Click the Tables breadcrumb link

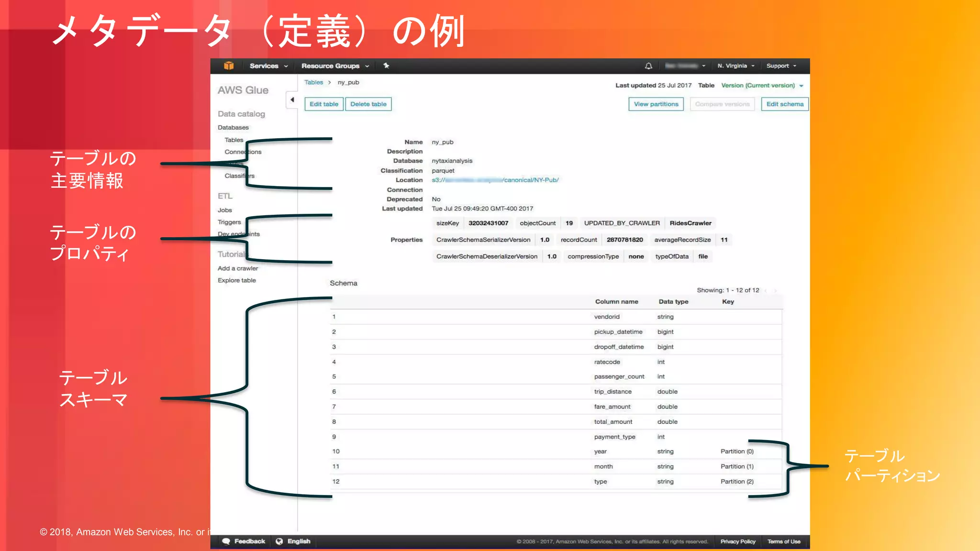(313, 82)
